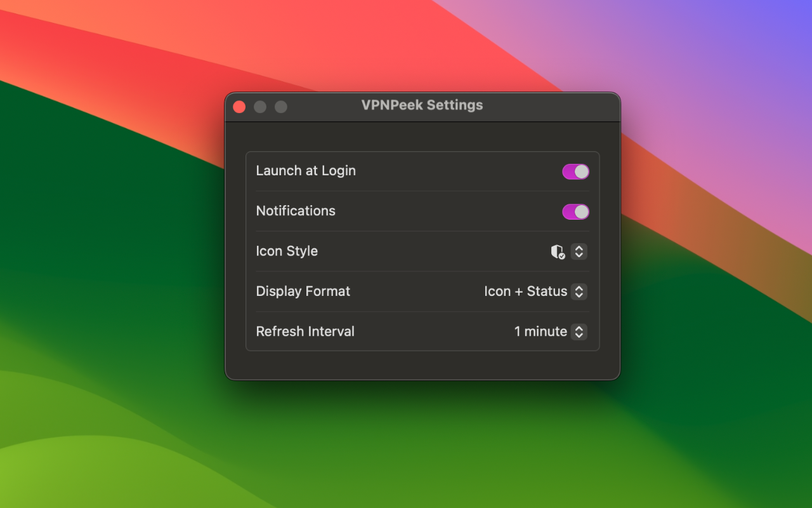812x508 pixels.
Task: Click the shield checkmark icon for Icon Style
Action: click(558, 251)
